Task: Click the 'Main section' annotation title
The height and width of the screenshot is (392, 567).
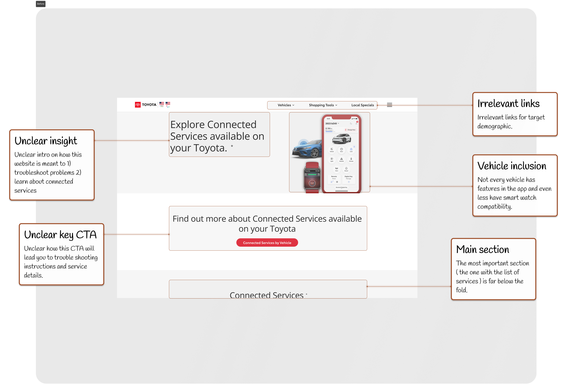Action: pos(483,250)
